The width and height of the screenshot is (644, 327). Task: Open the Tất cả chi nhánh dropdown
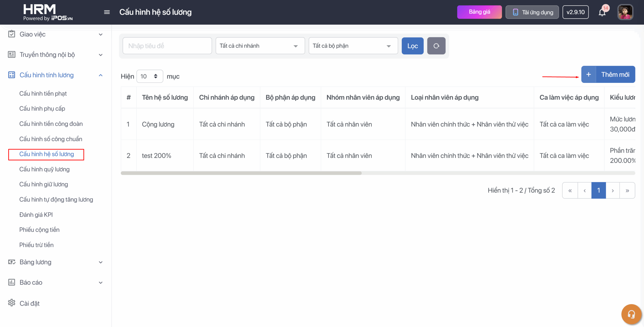coord(260,46)
